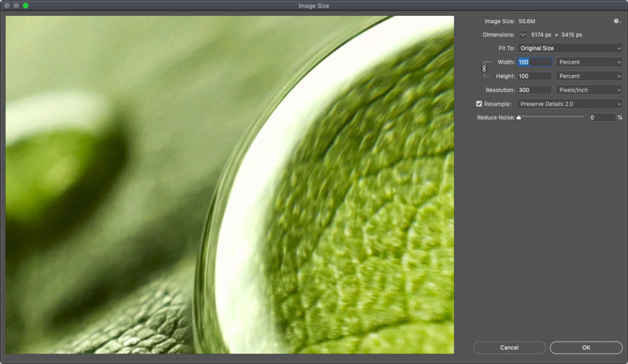Open the Pixels/Inch resolution unit dropdown
This screenshot has width=628, height=364.
pyautogui.click(x=589, y=89)
